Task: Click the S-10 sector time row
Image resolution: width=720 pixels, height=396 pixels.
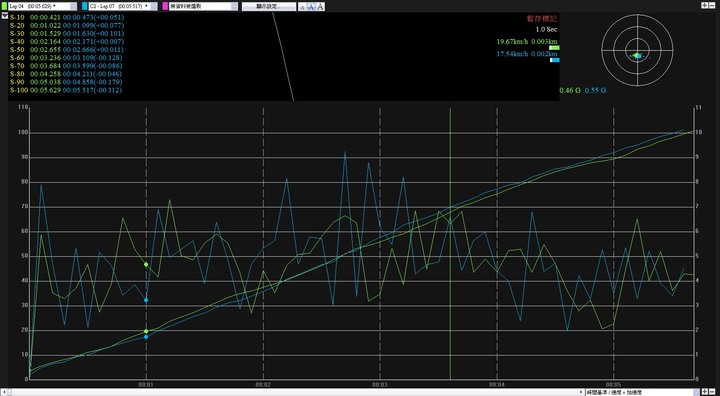Action: pyautogui.click(x=67, y=17)
